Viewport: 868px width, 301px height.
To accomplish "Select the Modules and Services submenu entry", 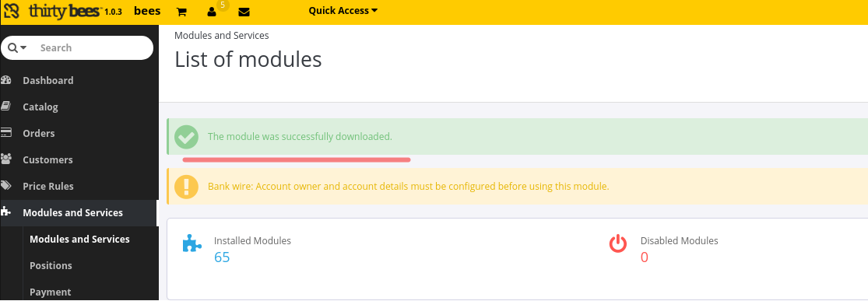I will click(x=79, y=239).
